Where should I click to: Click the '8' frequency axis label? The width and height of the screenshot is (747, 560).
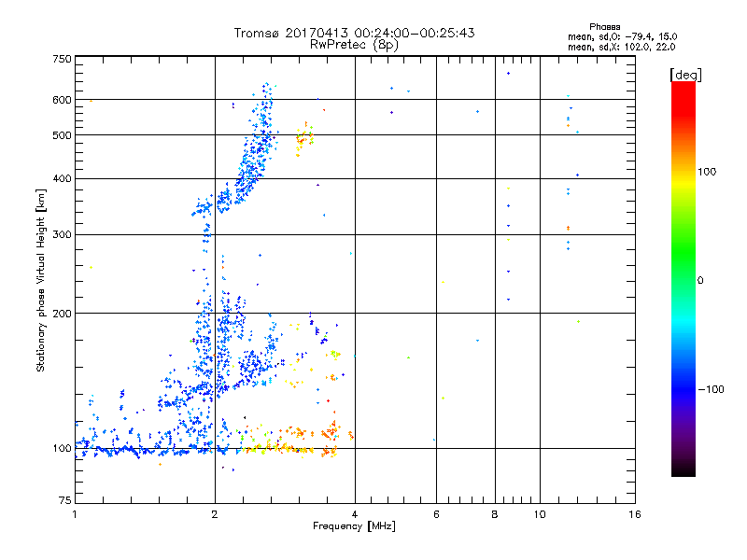(495, 514)
